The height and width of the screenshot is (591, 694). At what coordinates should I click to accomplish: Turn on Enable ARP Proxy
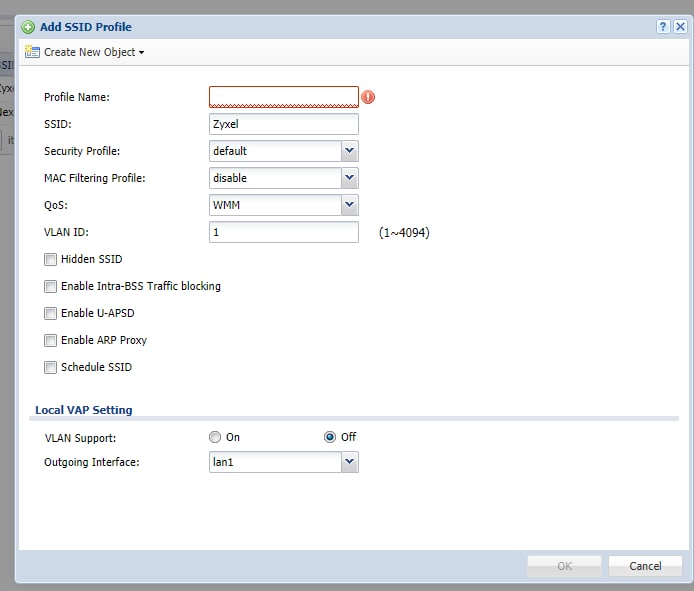tap(50, 340)
